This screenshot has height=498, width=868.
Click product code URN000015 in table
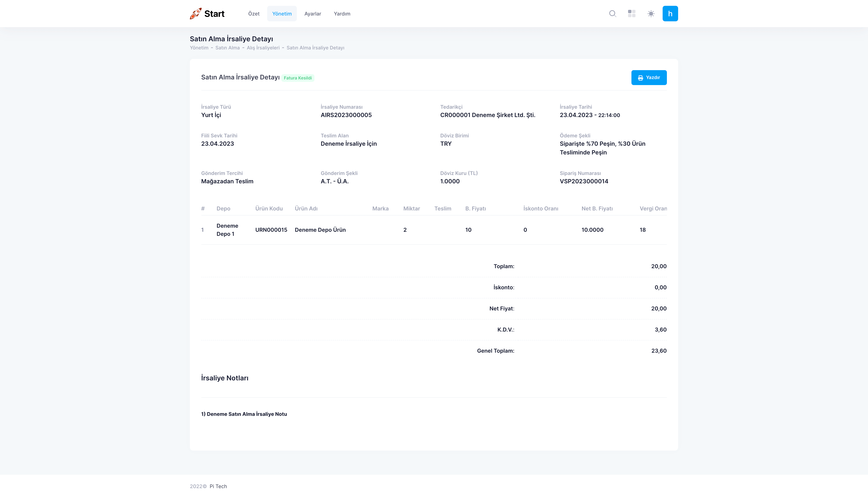click(271, 230)
